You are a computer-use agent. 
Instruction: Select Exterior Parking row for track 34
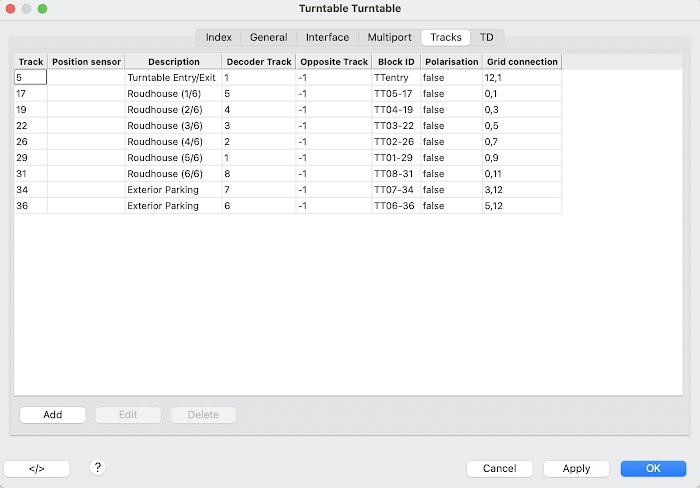click(x=288, y=190)
